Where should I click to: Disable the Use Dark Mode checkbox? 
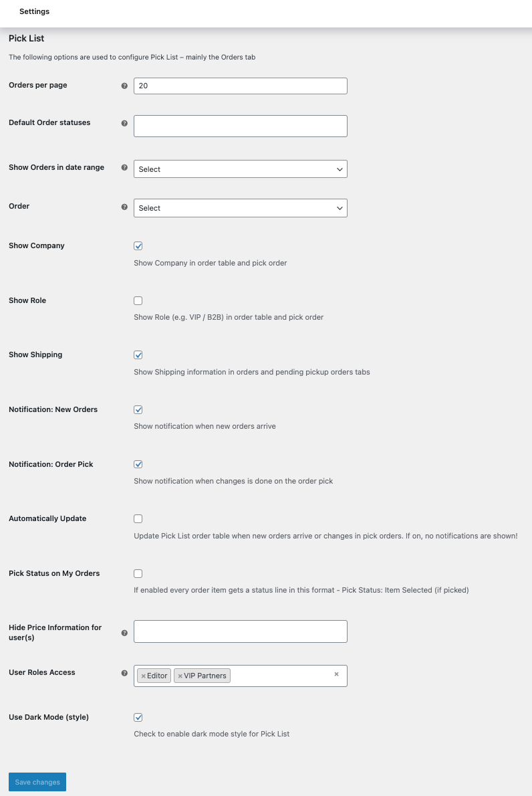pyautogui.click(x=138, y=718)
